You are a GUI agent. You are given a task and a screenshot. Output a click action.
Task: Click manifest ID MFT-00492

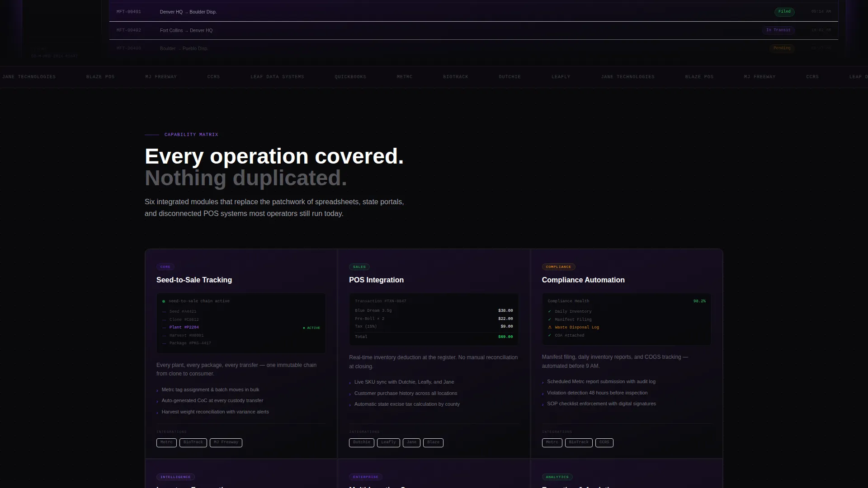point(129,30)
